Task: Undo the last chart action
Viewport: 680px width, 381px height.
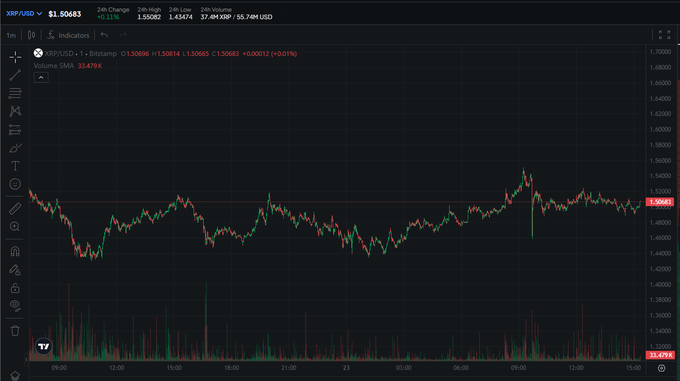Action: point(105,35)
